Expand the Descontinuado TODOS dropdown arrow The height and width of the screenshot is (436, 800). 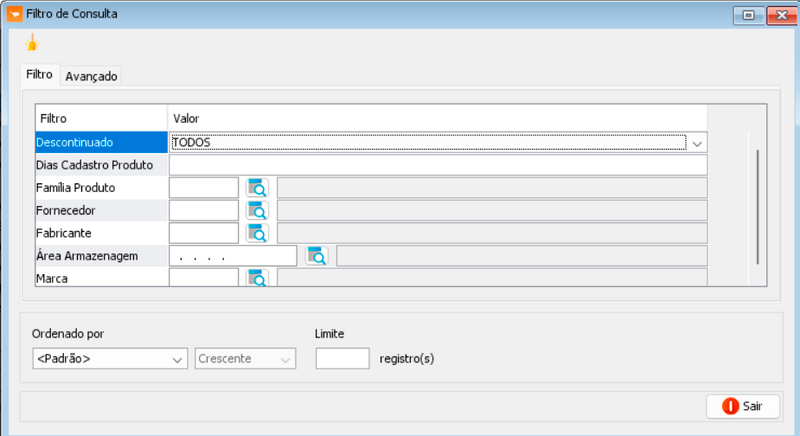pos(697,143)
